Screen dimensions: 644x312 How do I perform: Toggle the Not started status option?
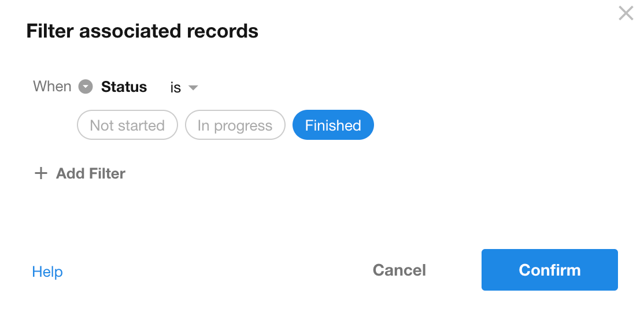tap(127, 125)
